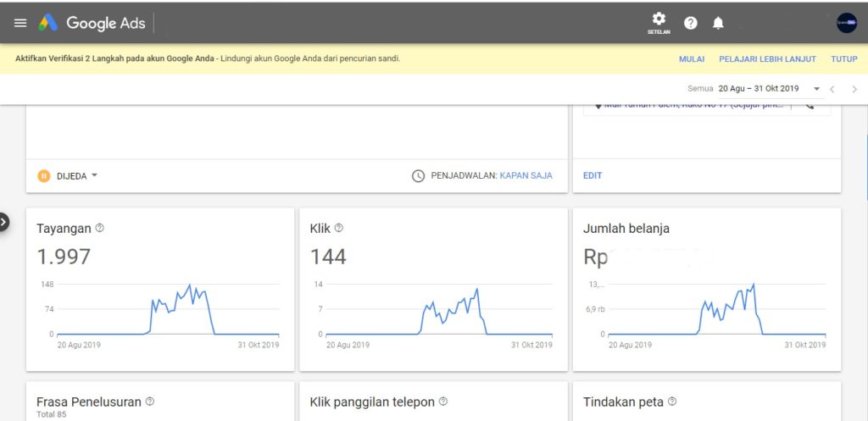Click the Klik line chart
The image size is (868, 421).
pos(439,310)
